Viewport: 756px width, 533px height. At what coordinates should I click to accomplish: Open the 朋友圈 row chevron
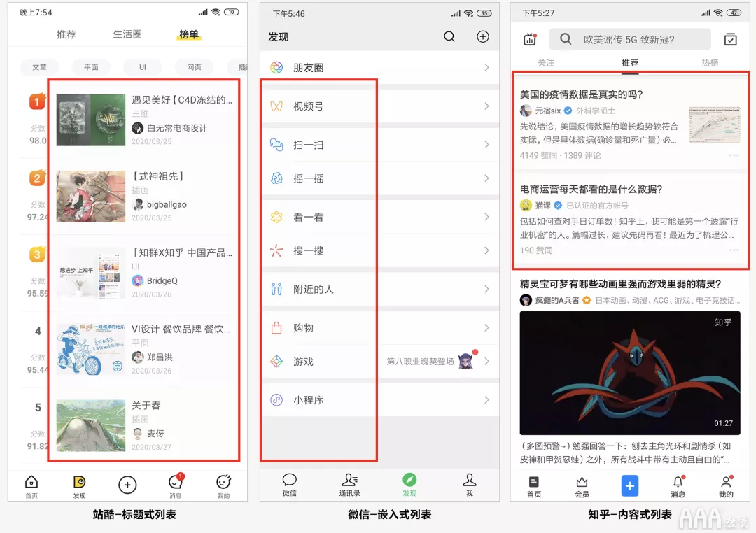tap(486, 67)
